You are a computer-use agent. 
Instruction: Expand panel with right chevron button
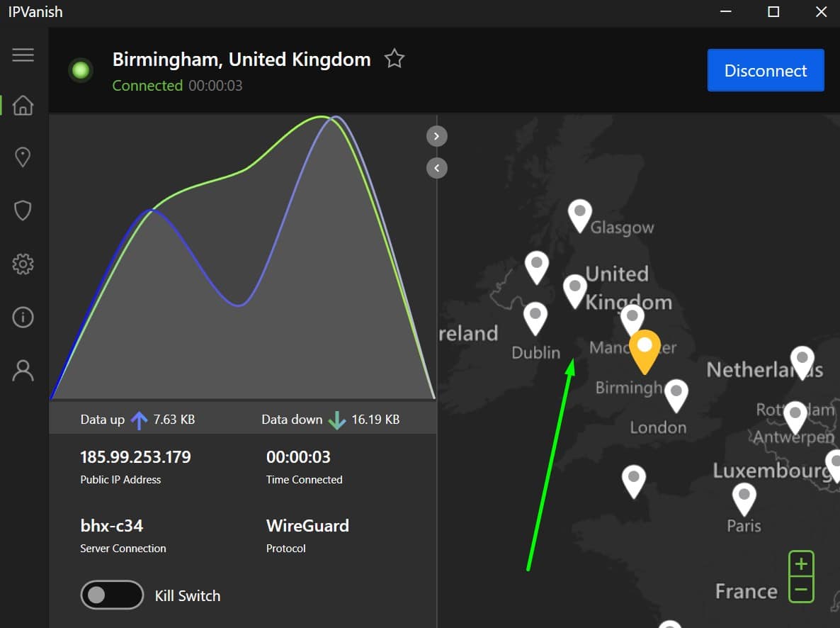click(436, 136)
